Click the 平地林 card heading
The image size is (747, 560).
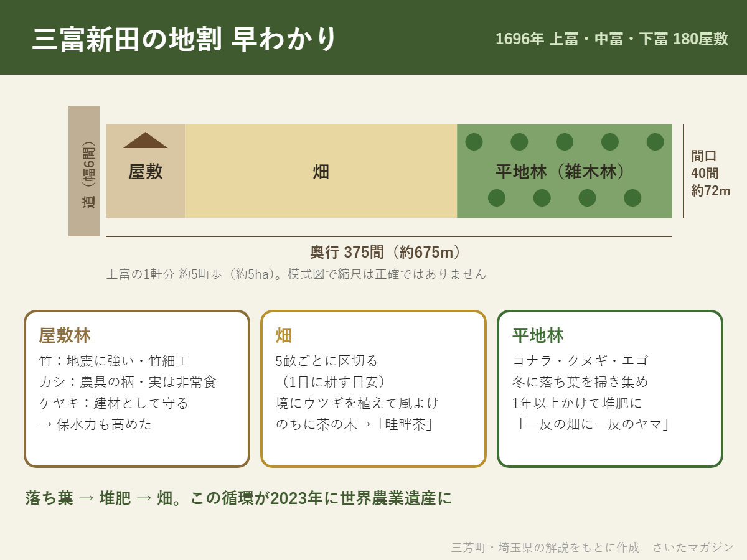pos(538,336)
